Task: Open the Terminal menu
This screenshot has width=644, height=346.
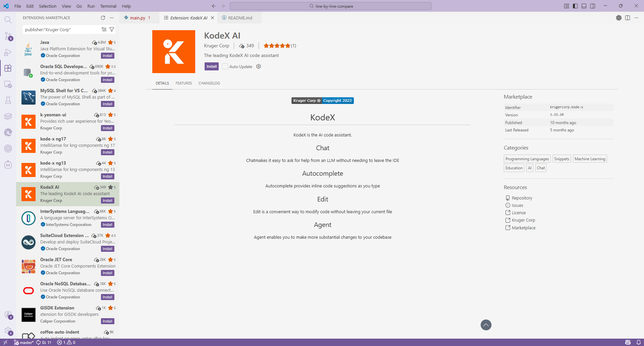Action: point(108,6)
